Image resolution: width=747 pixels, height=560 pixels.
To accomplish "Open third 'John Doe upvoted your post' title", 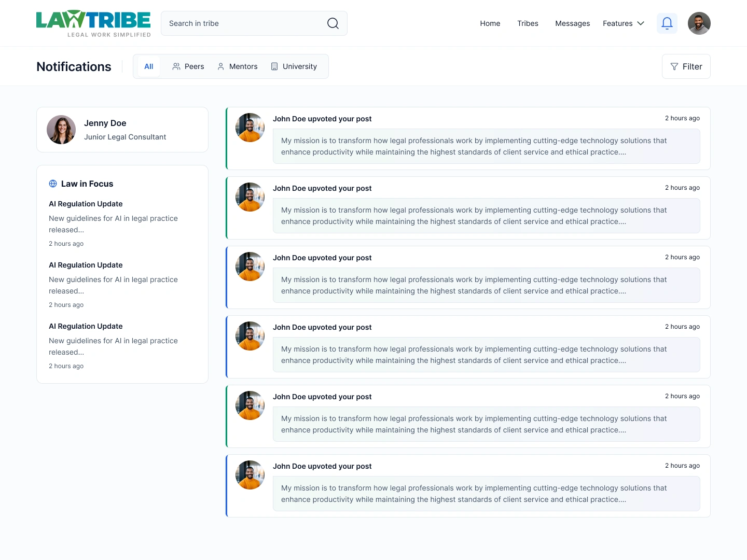I will click(x=322, y=258).
